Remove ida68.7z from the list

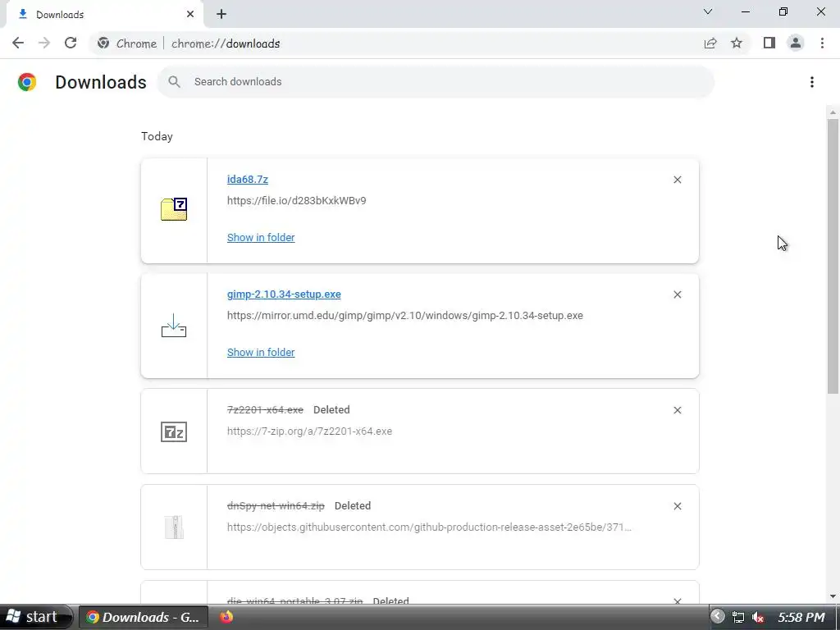tap(678, 180)
